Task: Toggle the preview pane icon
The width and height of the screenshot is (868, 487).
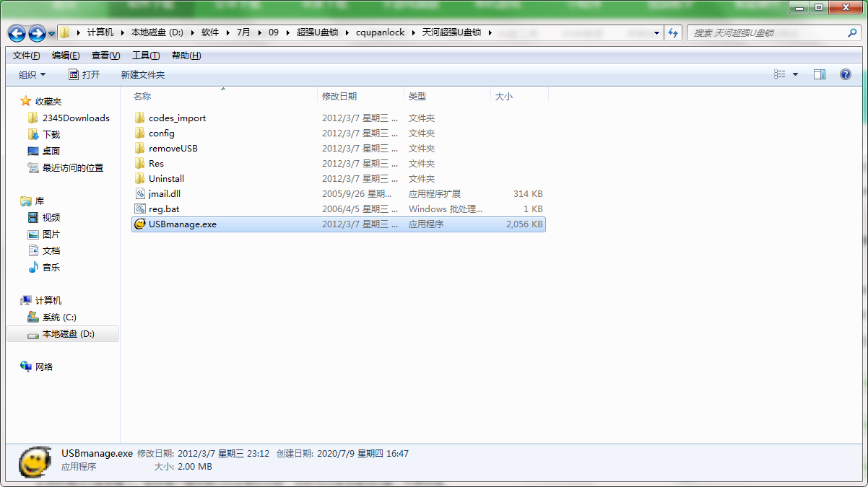Action: coord(820,74)
